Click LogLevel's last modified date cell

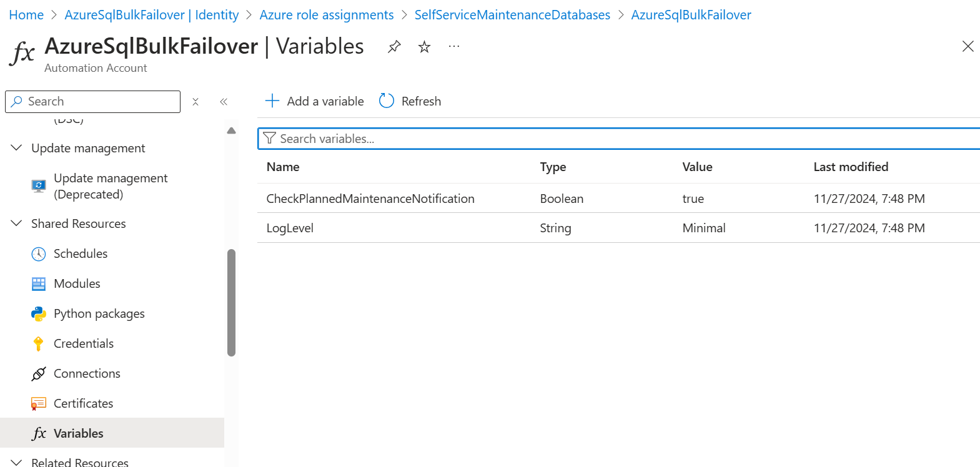[x=869, y=228]
